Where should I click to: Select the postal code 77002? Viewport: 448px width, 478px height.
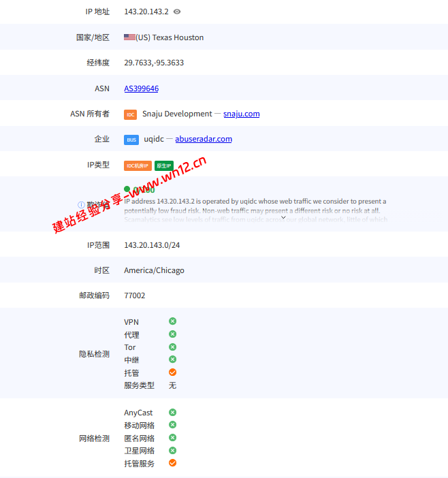[134, 296]
